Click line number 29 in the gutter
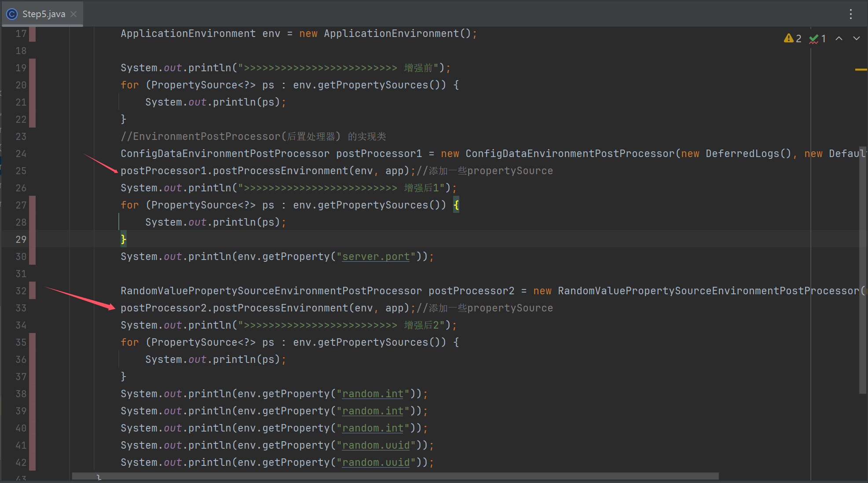The image size is (868, 483). pyautogui.click(x=21, y=239)
